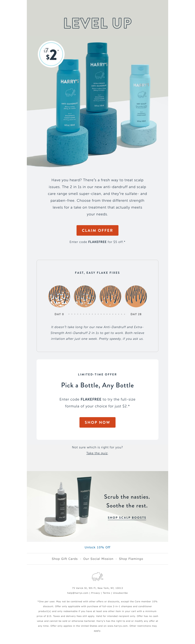Viewport: 195px width, 644px height.
Task: Click the Day 0 scalp illustration
Action: 59,296
